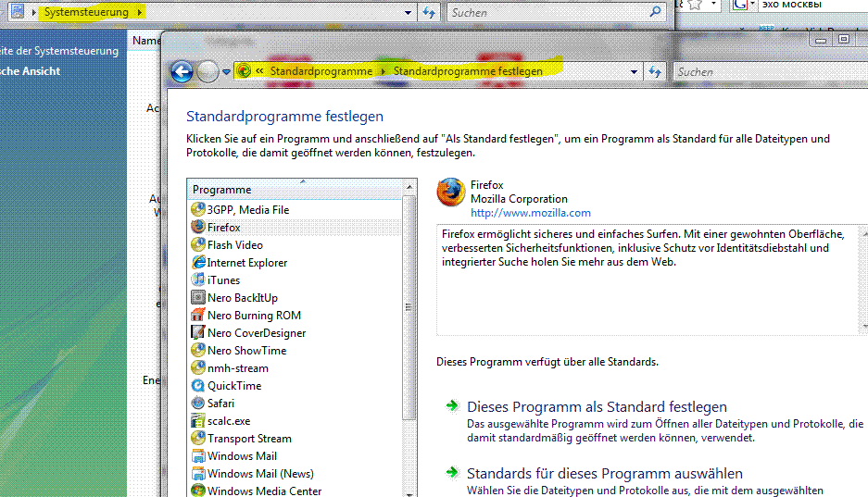
Task: Click green arrow beside Standards auswählen
Action: 453,472
